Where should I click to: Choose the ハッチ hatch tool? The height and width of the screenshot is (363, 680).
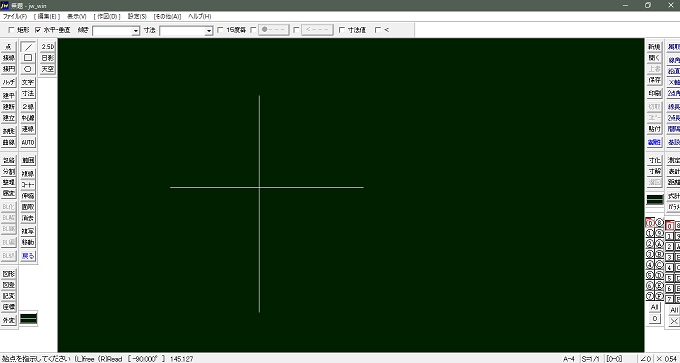point(9,82)
